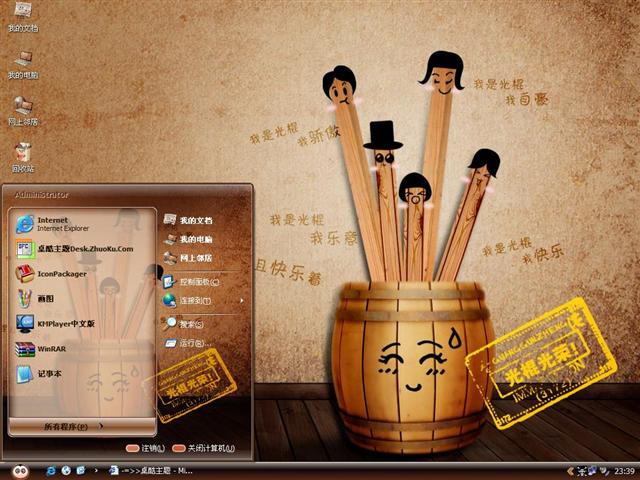Click the Start button on taskbar
Image resolution: width=640 pixels, height=480 pixels.
[20, 471]
